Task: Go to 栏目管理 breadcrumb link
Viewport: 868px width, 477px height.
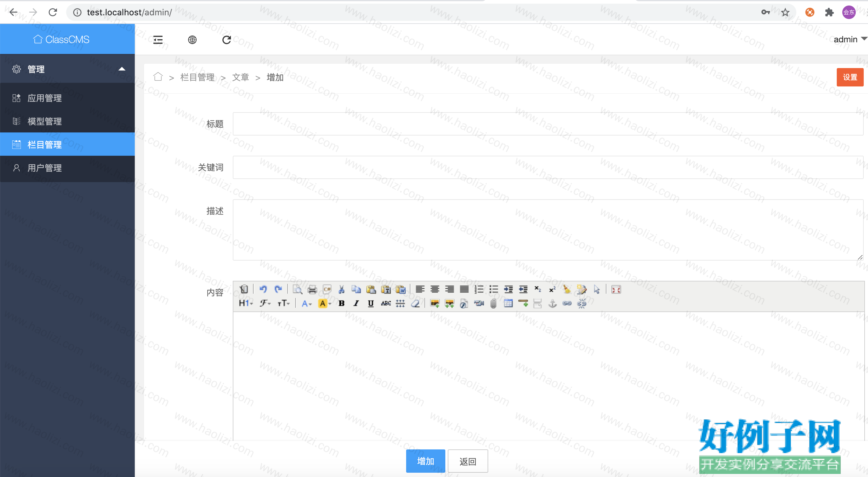Action: point(198,78)
